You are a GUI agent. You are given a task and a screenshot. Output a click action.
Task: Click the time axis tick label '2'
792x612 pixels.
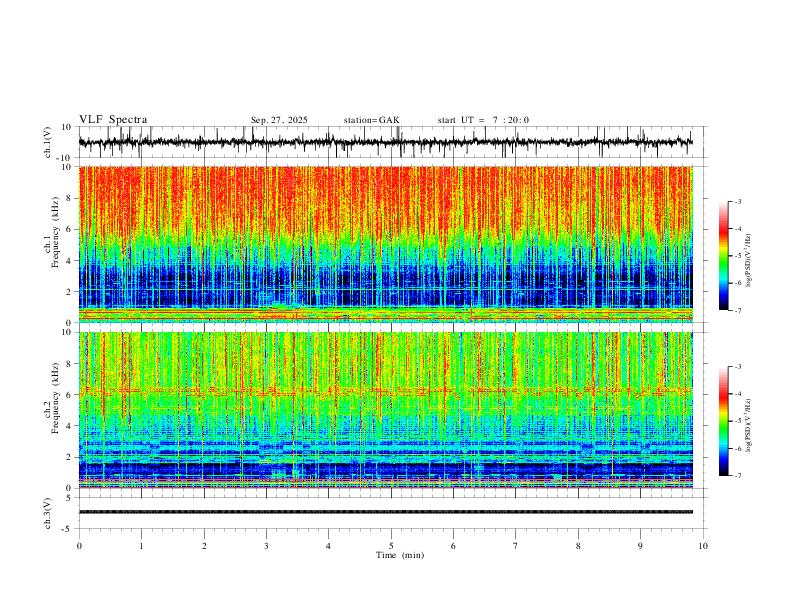tap(204, 546)
